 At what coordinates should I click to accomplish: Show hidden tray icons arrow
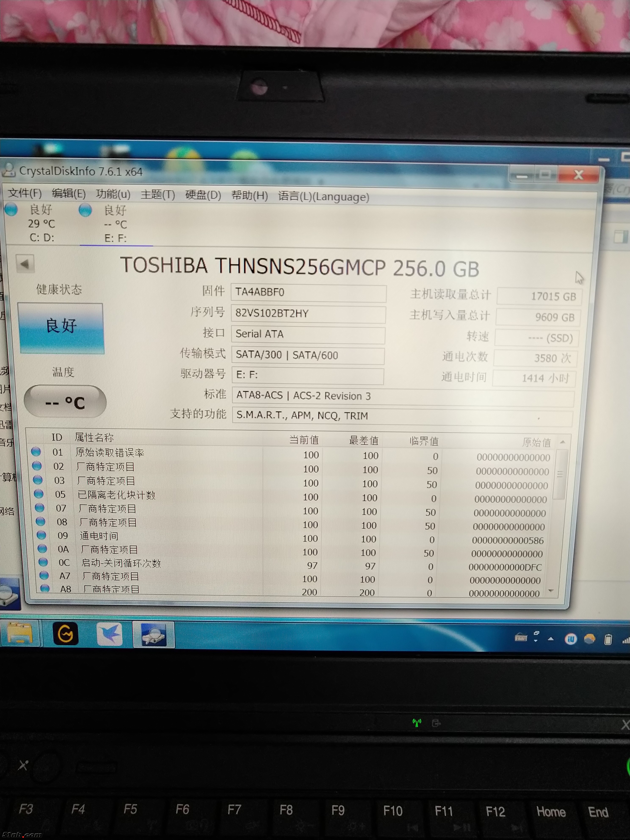(x=551, y=639)
